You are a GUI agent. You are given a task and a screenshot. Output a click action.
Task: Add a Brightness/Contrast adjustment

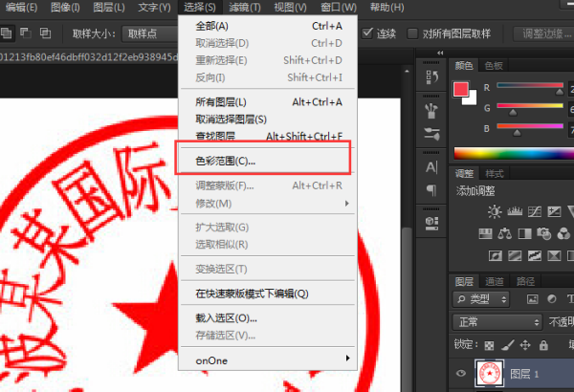pos(495,211)
